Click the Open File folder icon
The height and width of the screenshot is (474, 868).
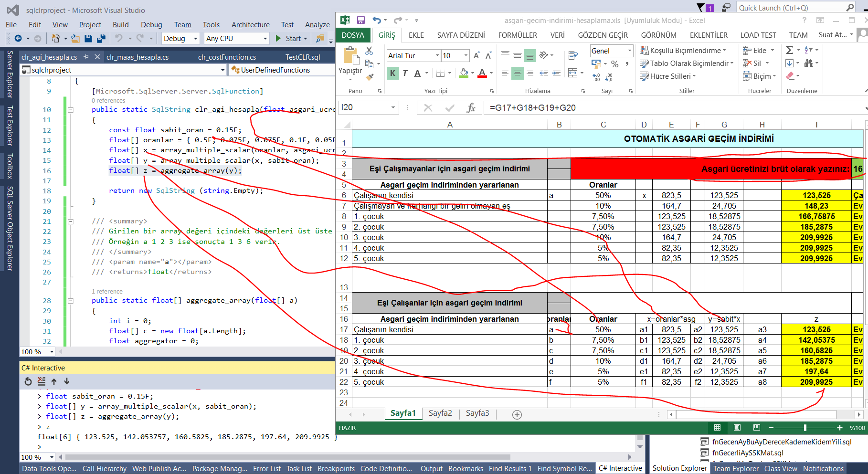[75, 38]
